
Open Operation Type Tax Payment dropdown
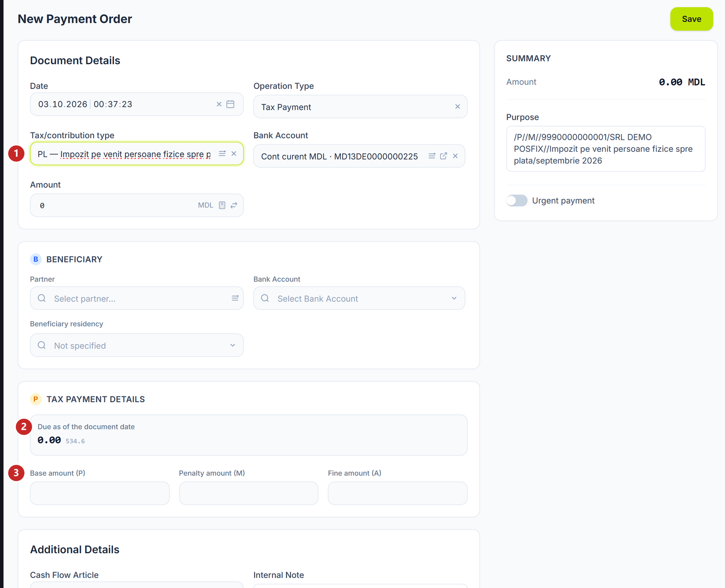[x=360, y=107]
